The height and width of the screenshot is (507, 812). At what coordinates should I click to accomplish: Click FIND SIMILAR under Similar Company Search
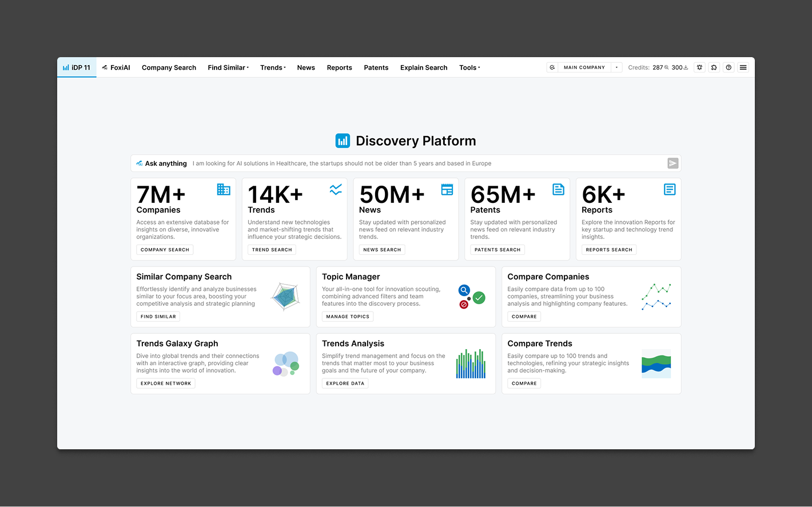(x=158, y=316)
